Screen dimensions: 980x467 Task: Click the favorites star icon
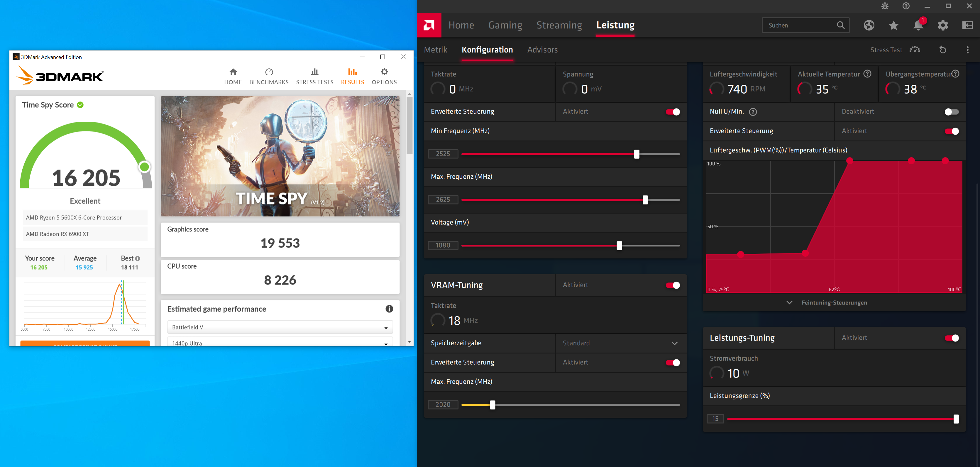coord(893,26)
